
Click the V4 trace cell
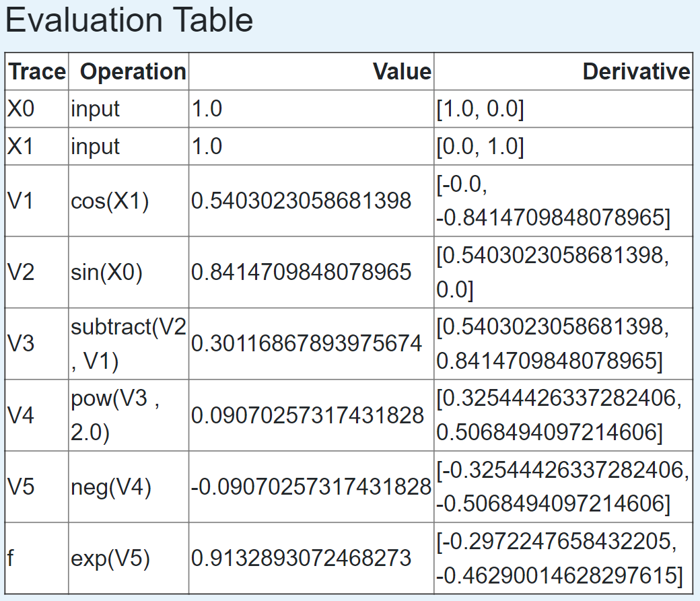coord(36,415)
